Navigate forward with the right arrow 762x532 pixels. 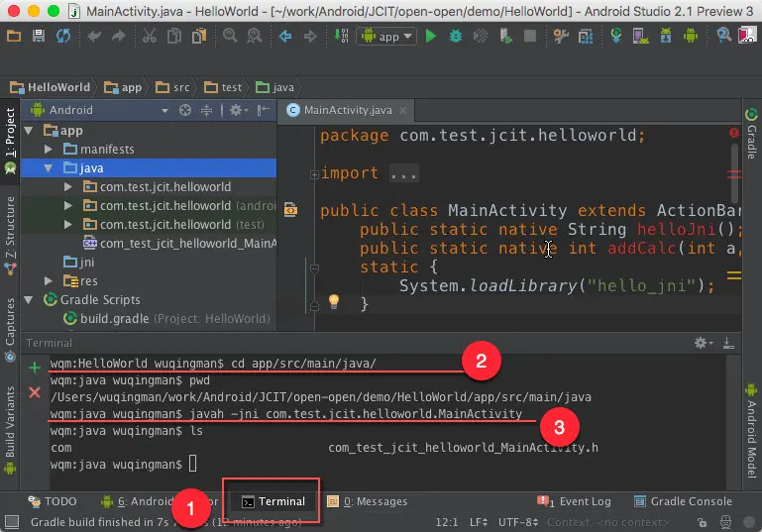pos(310,36)
